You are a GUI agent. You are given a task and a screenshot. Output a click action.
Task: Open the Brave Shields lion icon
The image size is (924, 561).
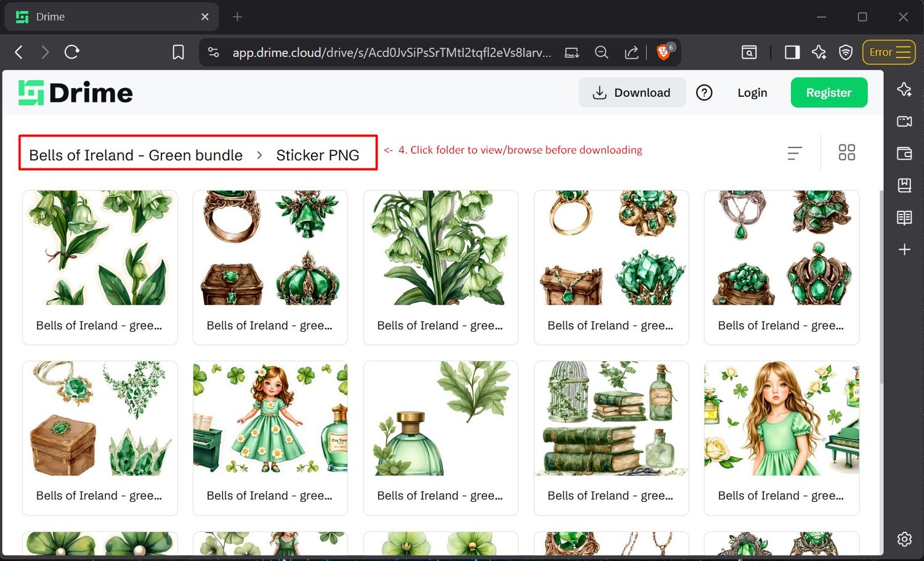point(664,52)
